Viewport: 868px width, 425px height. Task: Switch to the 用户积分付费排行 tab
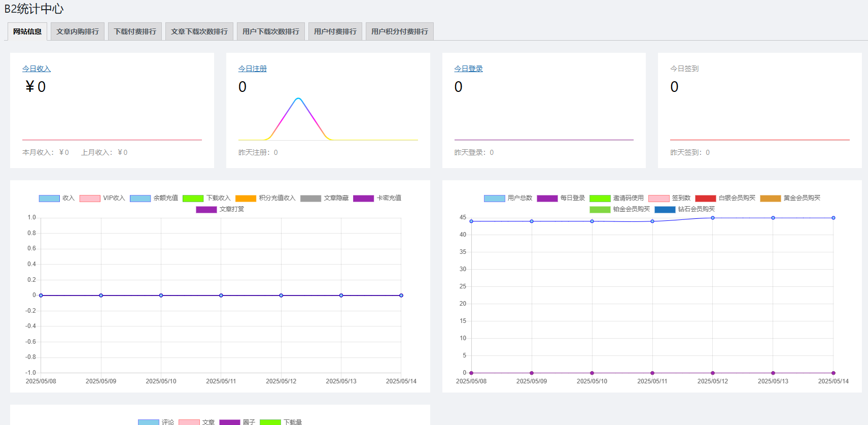[x=399, y=31]
